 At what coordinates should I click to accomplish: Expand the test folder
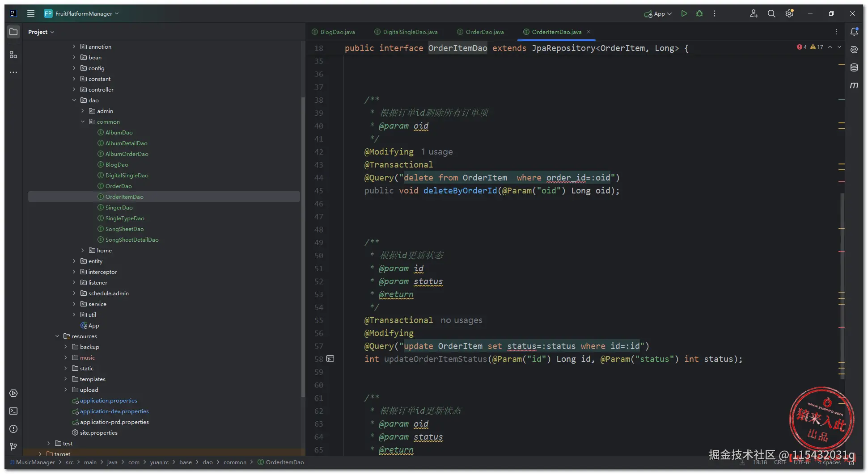click(x=49, y=443)
